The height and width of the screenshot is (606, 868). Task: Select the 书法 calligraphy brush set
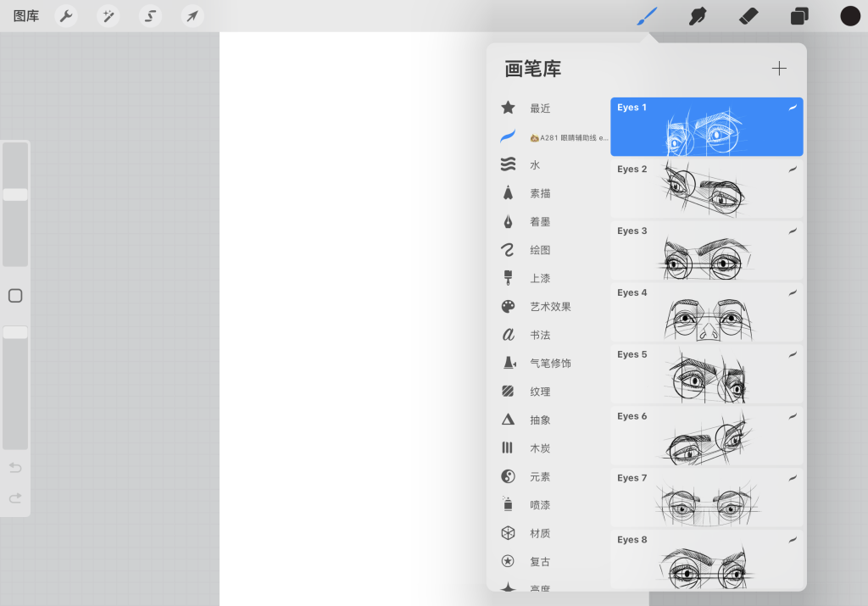pyautogui.click(x=540, y=335)
